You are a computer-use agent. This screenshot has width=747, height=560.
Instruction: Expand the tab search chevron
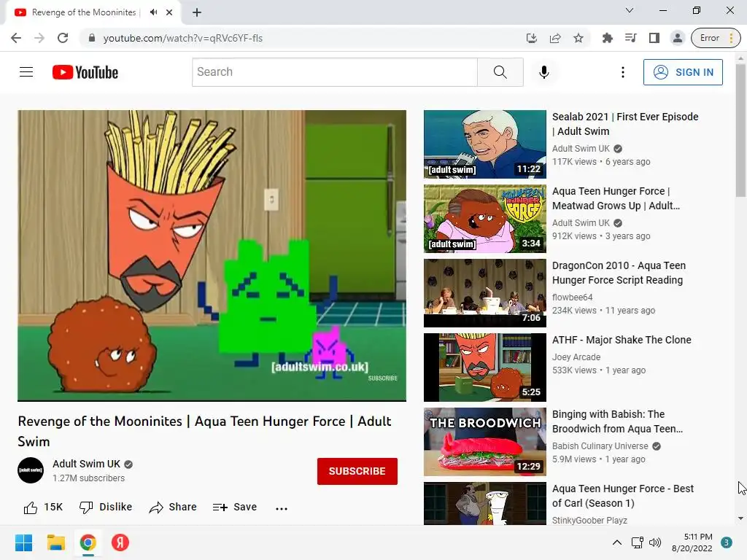tap(630, 10)
